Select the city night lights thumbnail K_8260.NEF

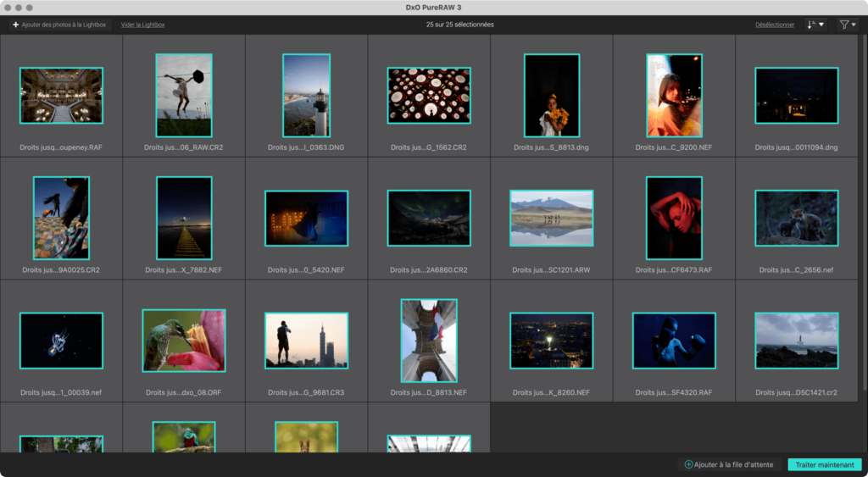pos(551,341)
